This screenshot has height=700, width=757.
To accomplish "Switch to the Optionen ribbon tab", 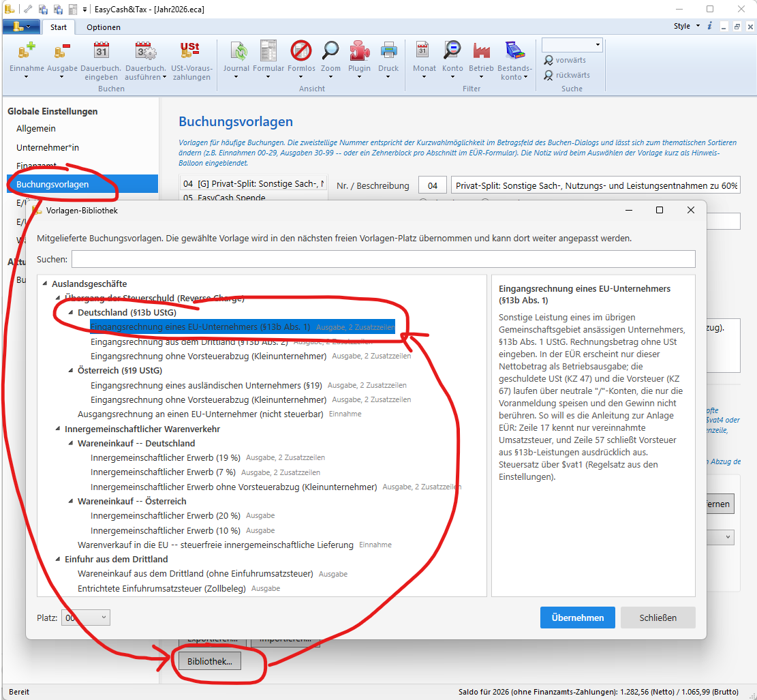I will 104,27.
